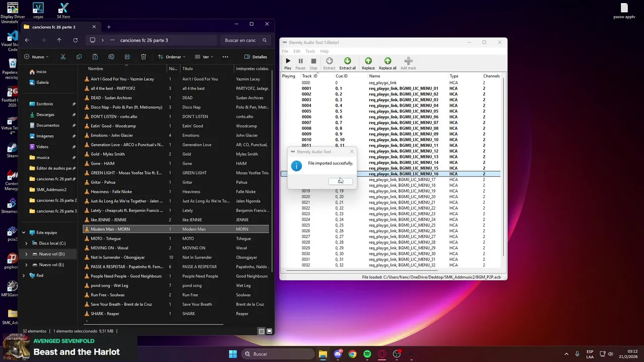Go back in File Explorer
644x362 pixels.
27,40
